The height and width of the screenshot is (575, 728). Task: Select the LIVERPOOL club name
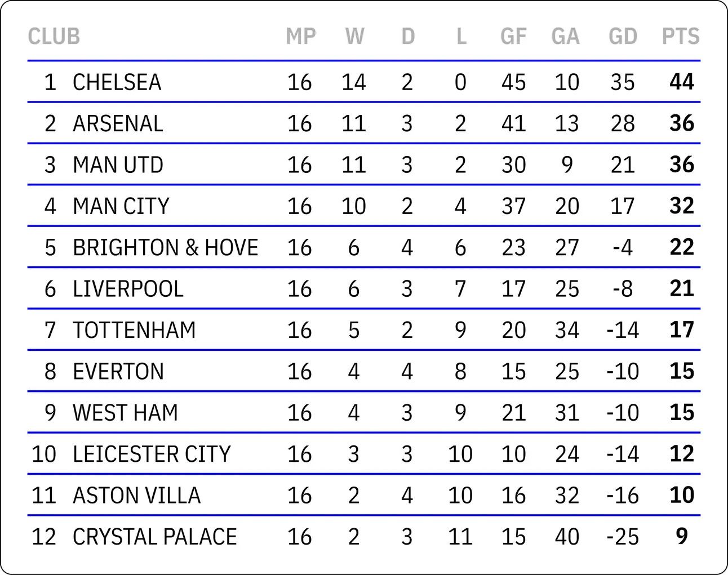pos(128,289)
